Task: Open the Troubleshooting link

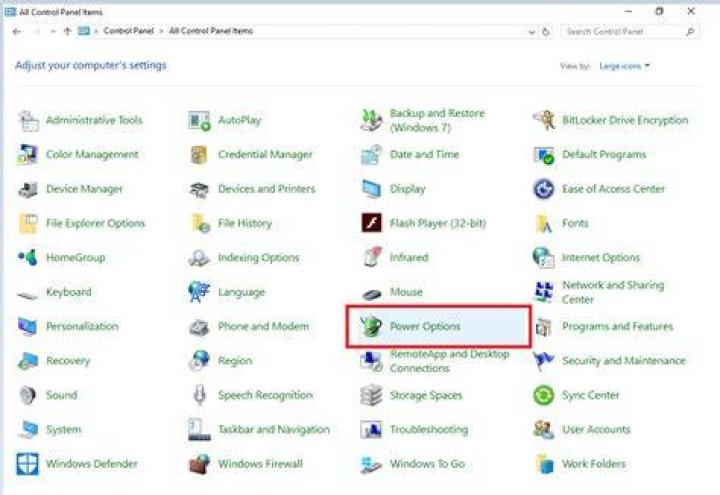Action: coord(429,429)
